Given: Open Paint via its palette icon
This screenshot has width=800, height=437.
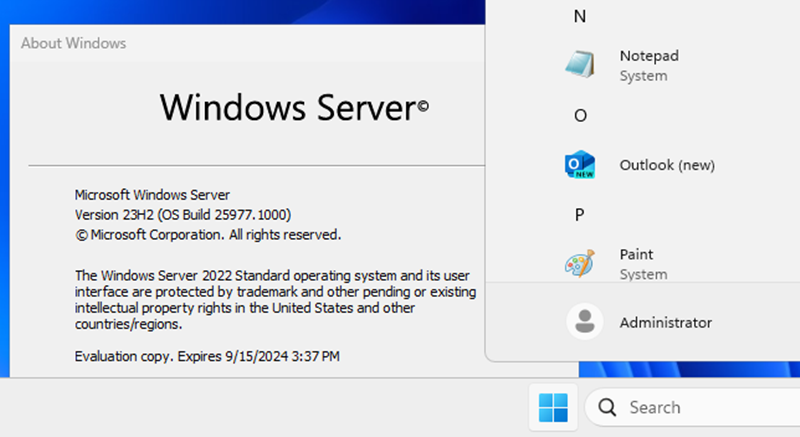Looking at the screenshot, I should 580,264.
